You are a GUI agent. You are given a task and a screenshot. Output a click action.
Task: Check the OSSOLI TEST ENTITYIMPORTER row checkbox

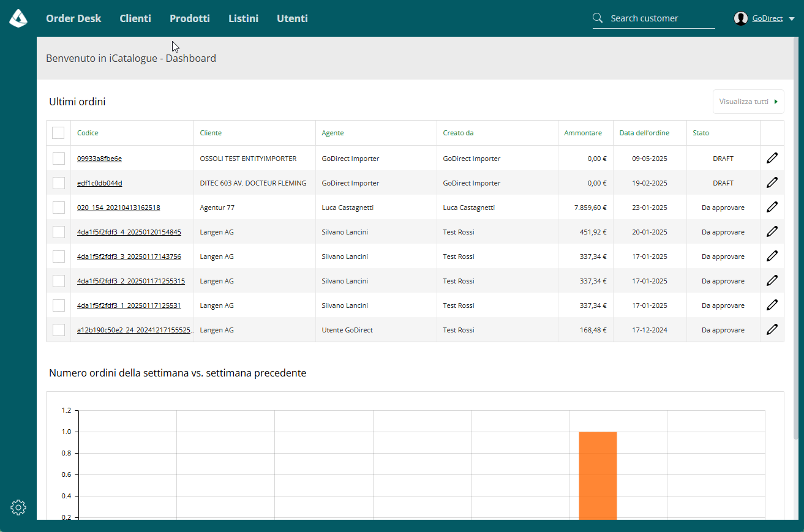coord(58,159)
